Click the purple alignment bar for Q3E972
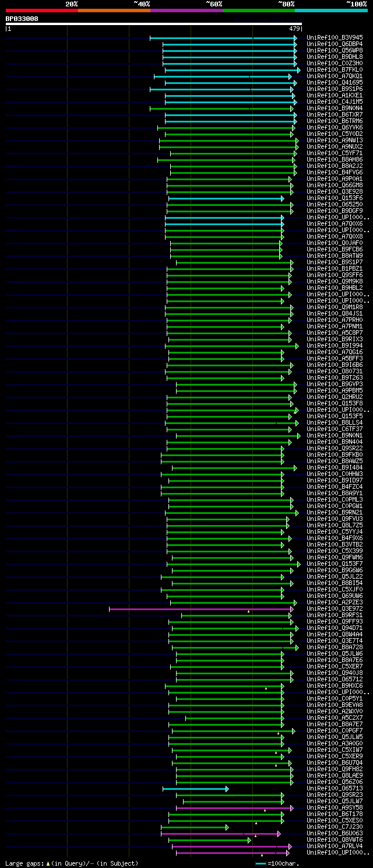The width and height of the screenshot is (373, 868). pos(201,609)
